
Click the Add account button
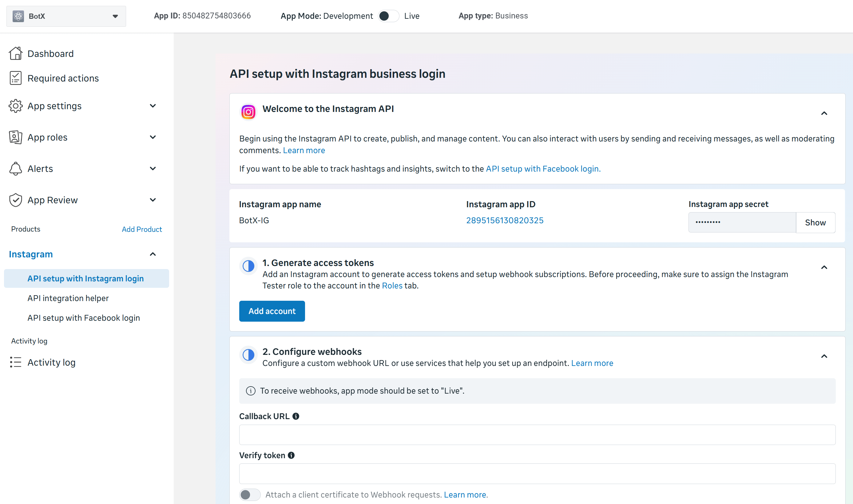click(272, 311)
